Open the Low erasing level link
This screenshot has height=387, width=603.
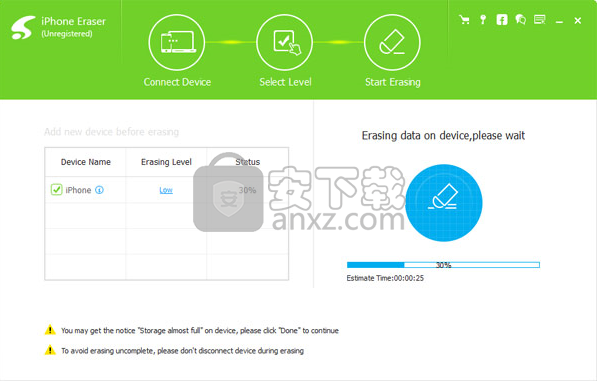166,190
